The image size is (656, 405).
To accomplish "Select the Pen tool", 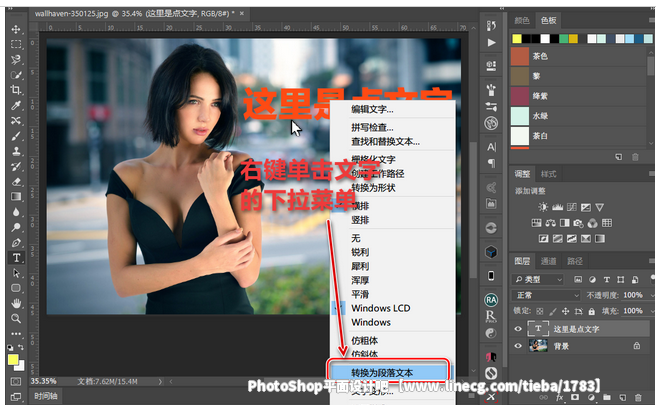I will [x=16, y=243].
